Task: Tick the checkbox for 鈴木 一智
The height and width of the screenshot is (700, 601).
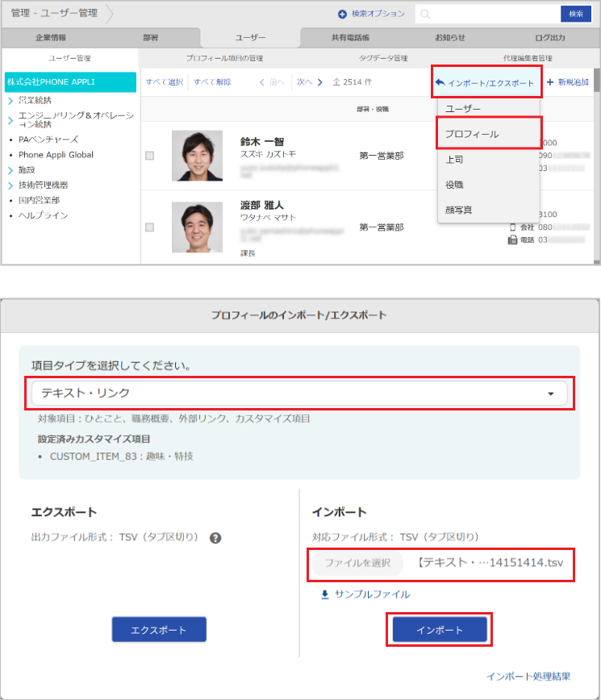Action: [149, 156]
